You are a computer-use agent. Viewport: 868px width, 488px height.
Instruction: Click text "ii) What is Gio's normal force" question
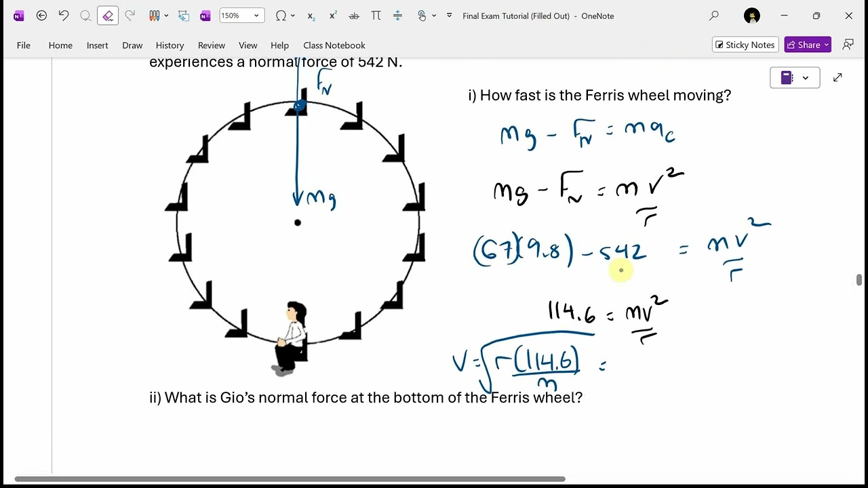pos(366,398)
